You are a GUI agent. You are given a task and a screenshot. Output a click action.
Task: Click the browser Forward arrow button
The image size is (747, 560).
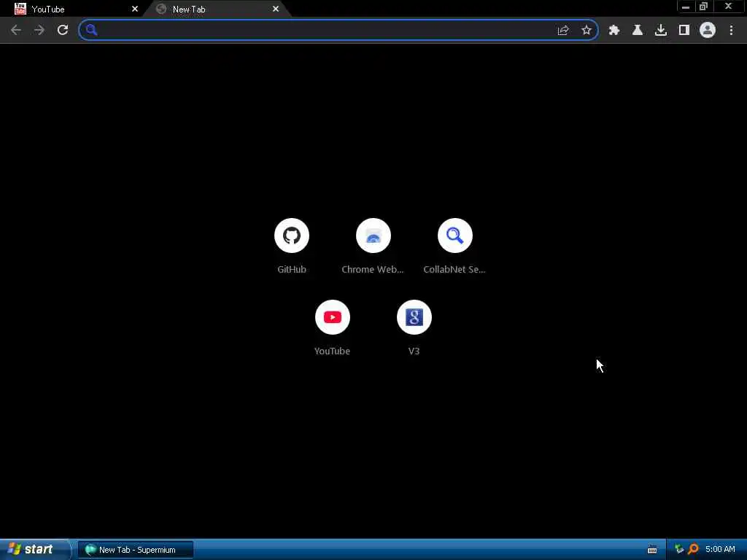tap(39, 30)
